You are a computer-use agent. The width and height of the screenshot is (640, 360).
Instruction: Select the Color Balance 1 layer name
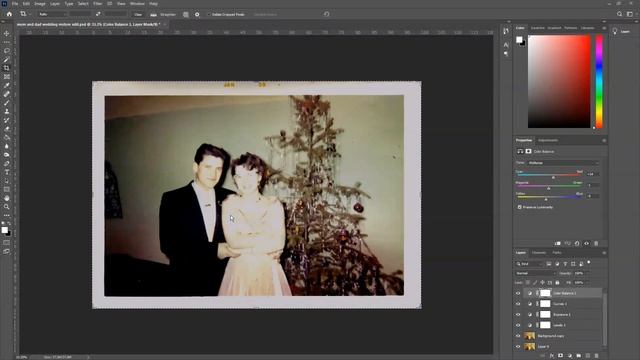coord(565,293)
